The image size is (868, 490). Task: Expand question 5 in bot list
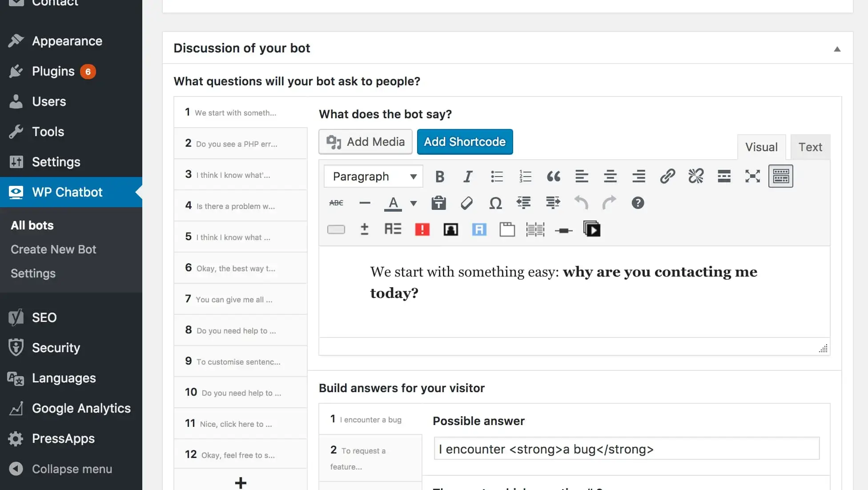click(x=240, y=237)
